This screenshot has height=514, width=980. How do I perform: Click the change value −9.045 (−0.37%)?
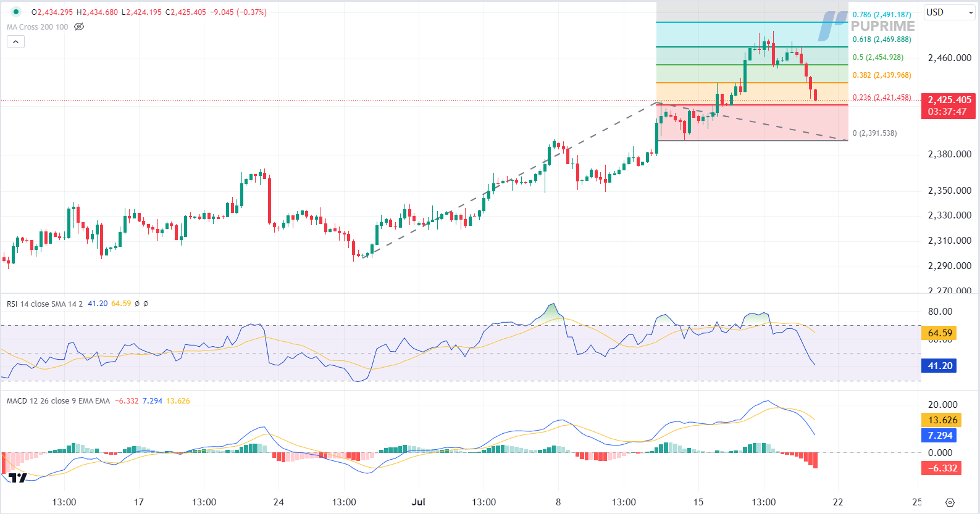238,12
